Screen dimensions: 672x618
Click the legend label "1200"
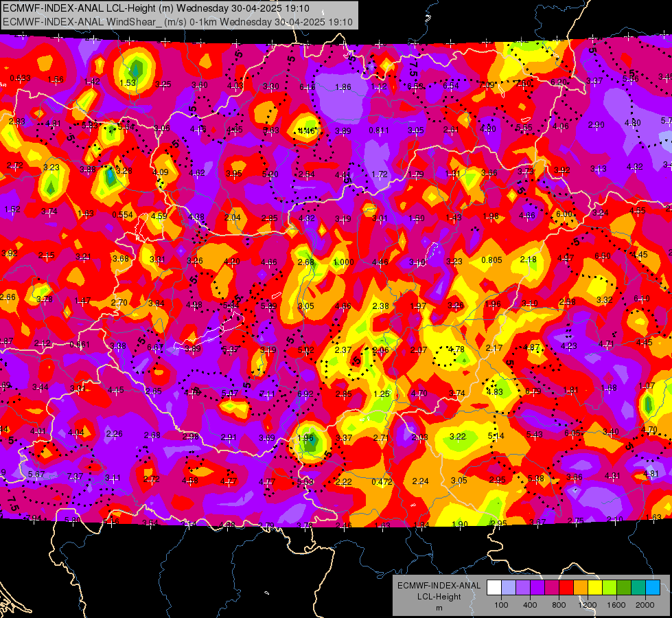click(587, 605)
